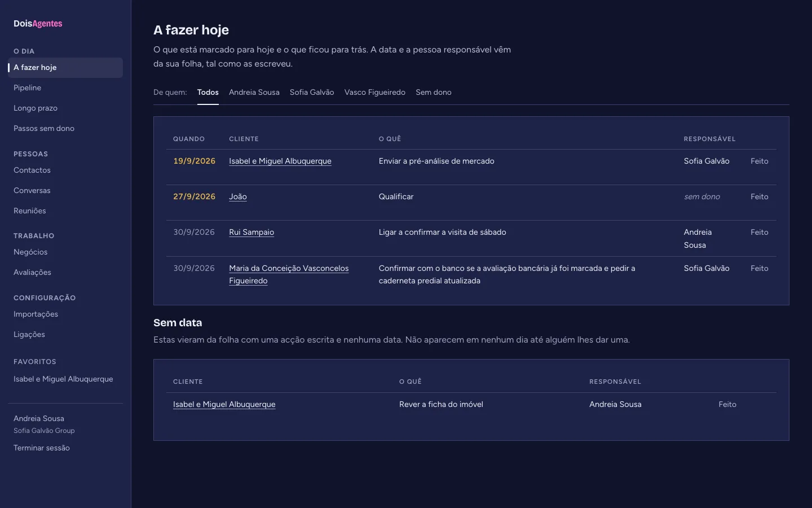Click 'Rever a ficha do imóvel' text

tap(441, 405)
